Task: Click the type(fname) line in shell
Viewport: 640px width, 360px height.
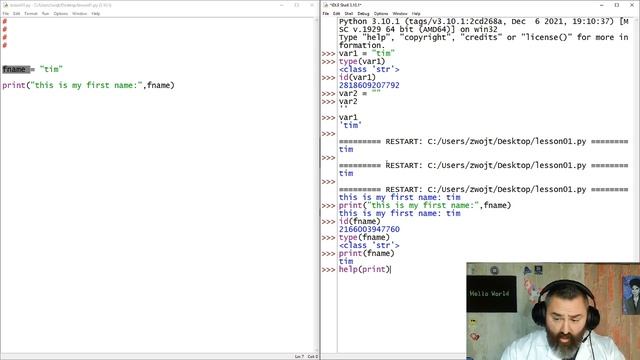Action: click(x=364, y=237)
